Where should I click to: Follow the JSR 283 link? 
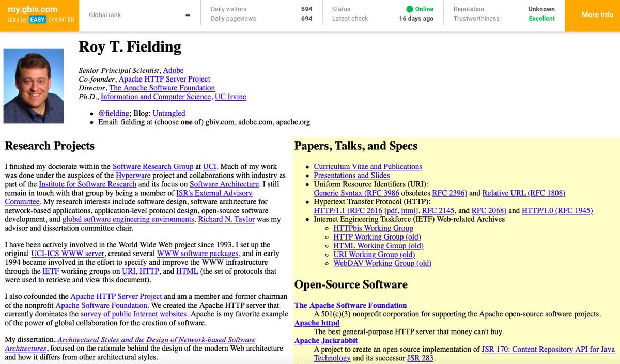click(420, 358)
